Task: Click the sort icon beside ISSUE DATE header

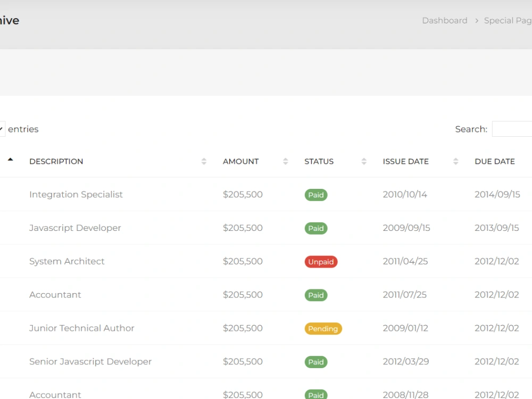Action: [x=455, y=161]
